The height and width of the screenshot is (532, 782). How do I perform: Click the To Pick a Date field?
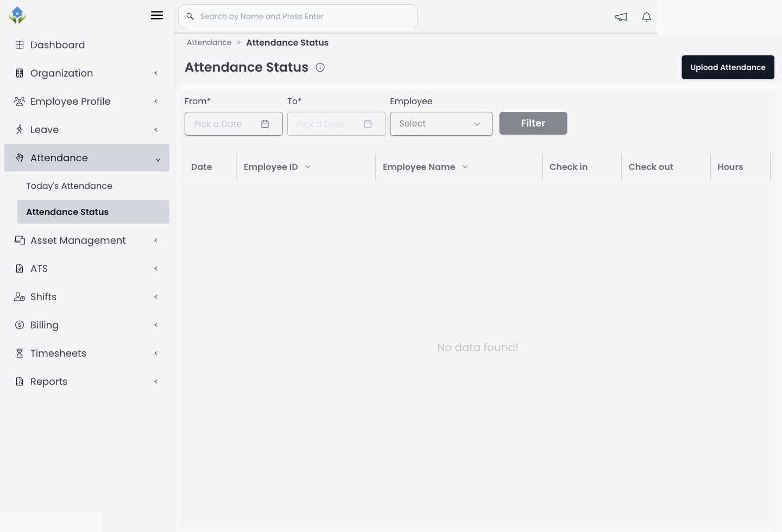tap(336, 124)
